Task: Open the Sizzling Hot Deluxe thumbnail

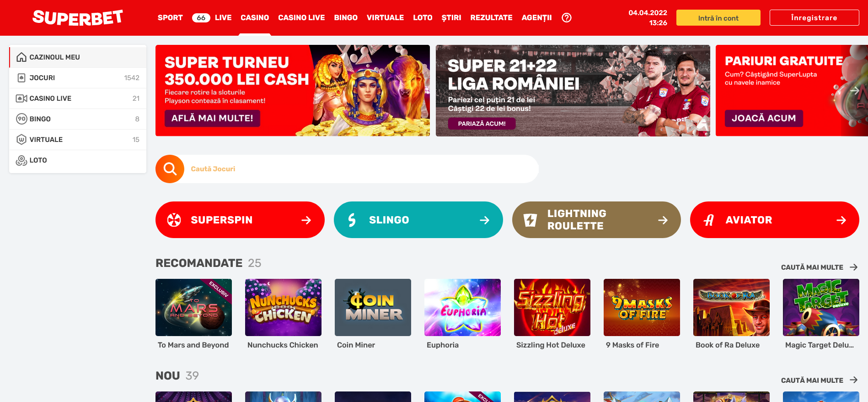Action: pos(552,307)
